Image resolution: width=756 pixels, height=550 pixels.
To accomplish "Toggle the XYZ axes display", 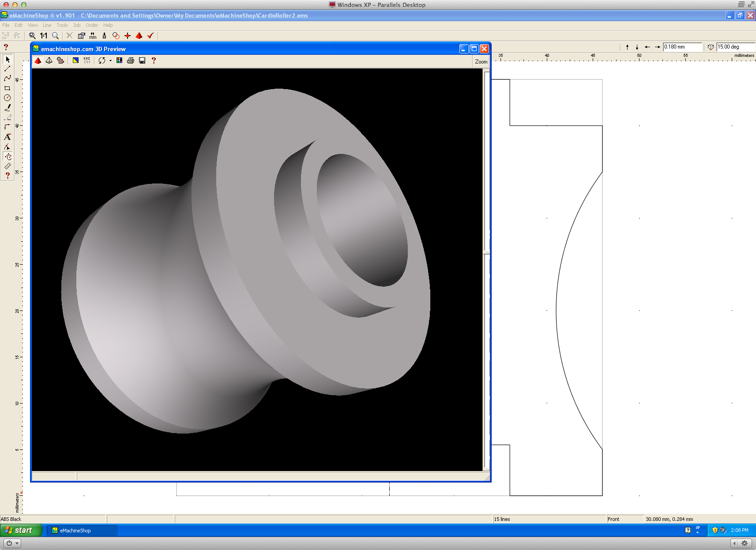I will (x=87, y=61).
